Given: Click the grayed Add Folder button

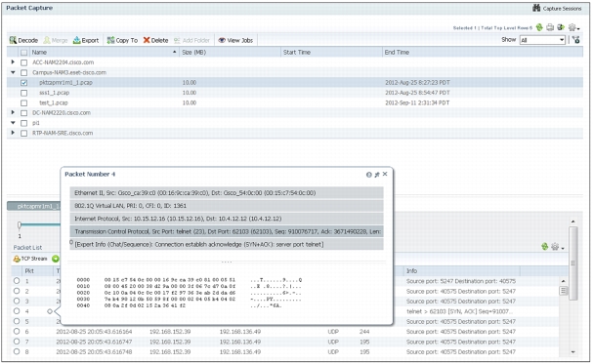Looking at the screenshot, I should (191, 40).
